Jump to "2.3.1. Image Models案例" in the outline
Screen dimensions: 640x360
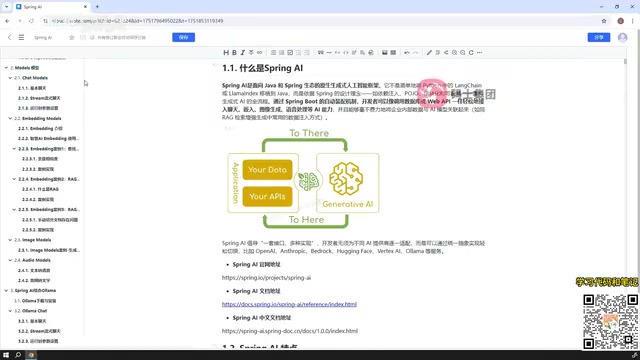(x=49, y=250)
